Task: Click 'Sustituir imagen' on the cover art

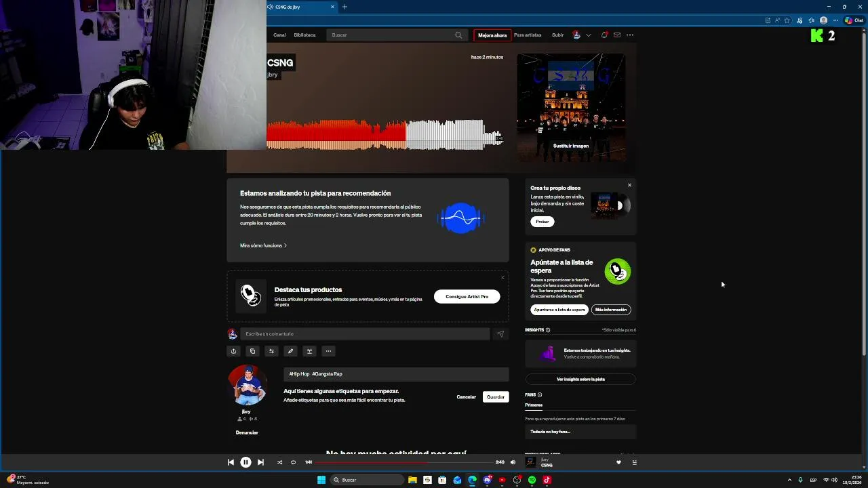Action: pyautogui.click(x=571, y=146)
